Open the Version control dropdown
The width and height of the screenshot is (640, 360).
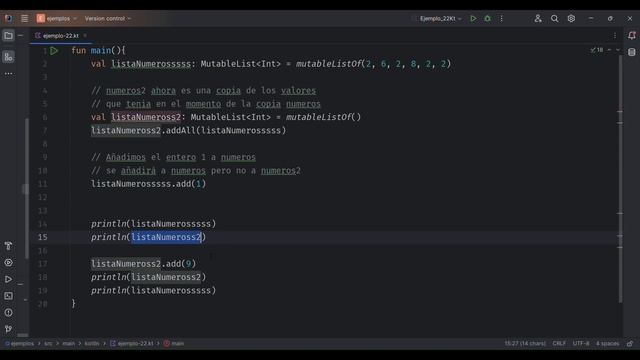108,18
